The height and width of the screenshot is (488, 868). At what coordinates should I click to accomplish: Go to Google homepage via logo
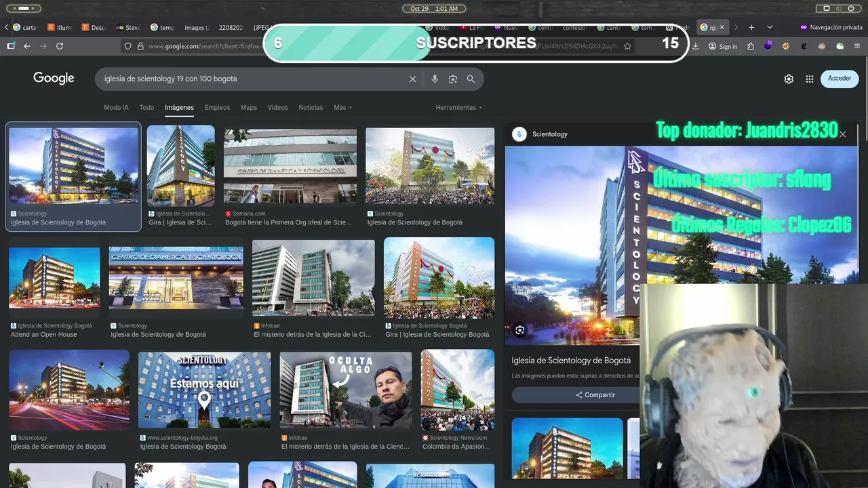(x=54, y=79)
